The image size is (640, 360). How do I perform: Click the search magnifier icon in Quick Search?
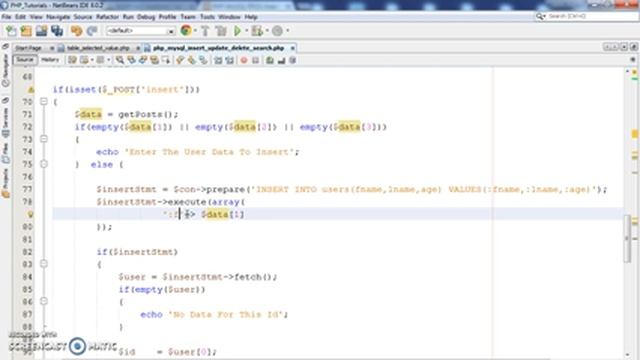point(540,16)
